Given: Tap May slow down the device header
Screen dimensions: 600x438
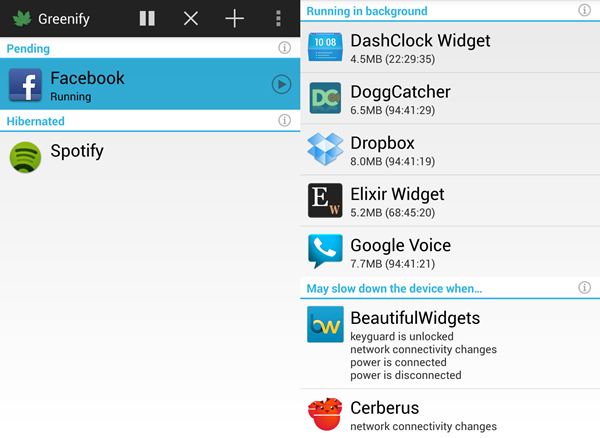Looking at the screenshot, I should (394, 288).
